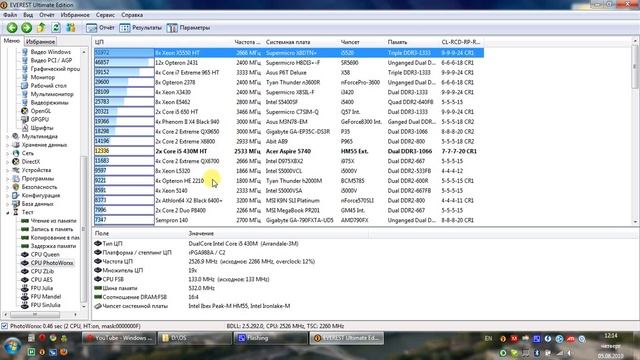This screenshot has height=360, width=640.
Task: Expand the Безопасность tree node
Action: (7, 187)
